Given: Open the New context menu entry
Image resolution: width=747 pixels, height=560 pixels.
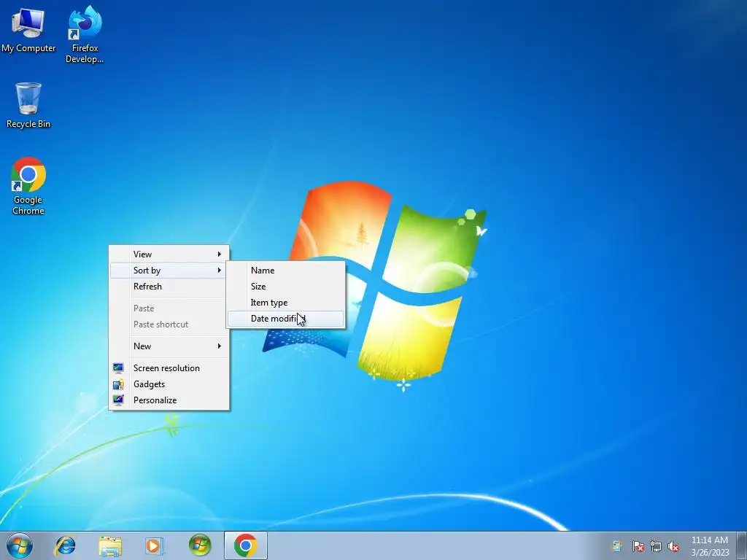Looking at the screenshot, I should click(x=169, y=346).
